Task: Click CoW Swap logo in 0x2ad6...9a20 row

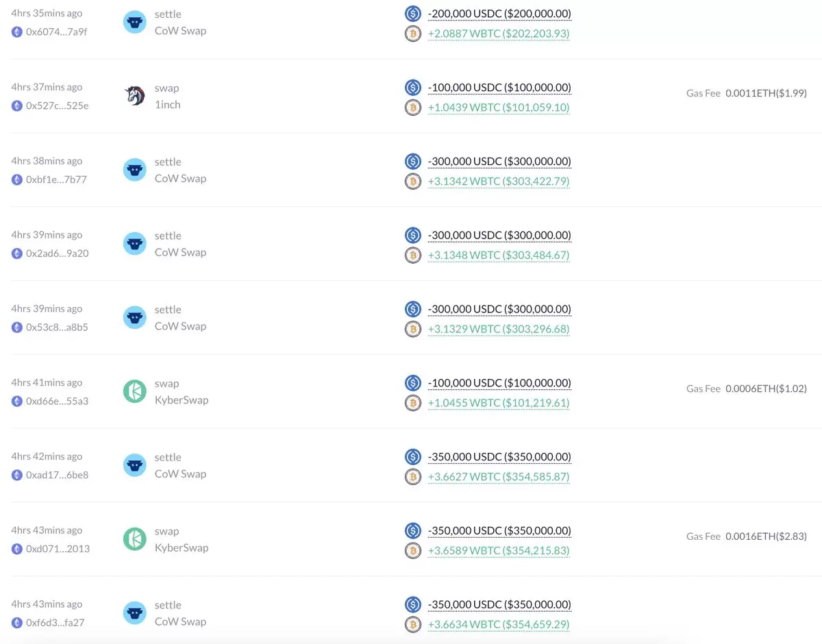Action: coord(135,244)
